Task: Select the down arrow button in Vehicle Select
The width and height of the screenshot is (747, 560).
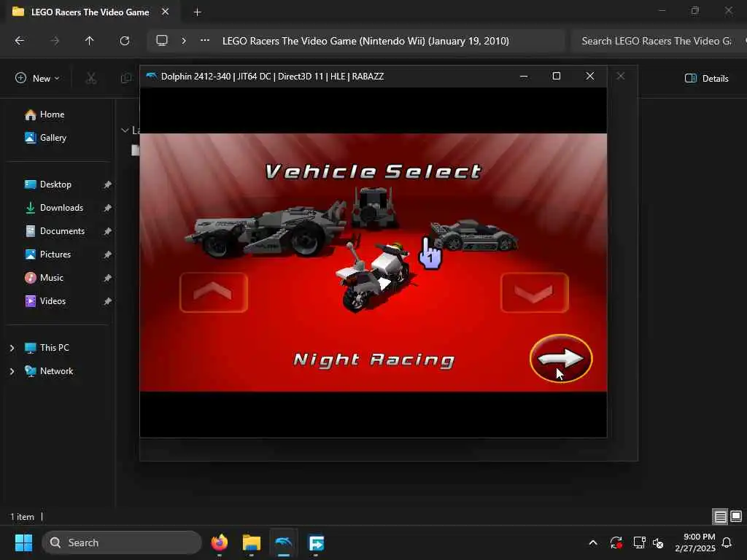Action: (535, 292)
